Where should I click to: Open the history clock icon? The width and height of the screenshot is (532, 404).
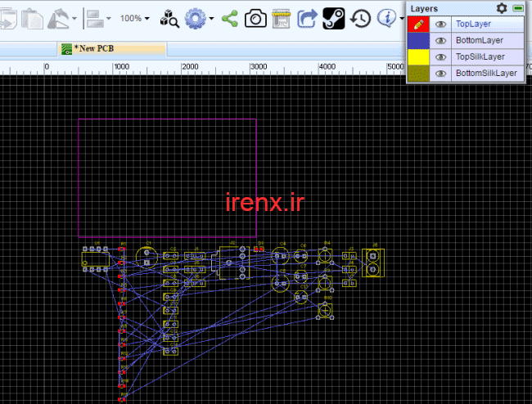[360, 17]
